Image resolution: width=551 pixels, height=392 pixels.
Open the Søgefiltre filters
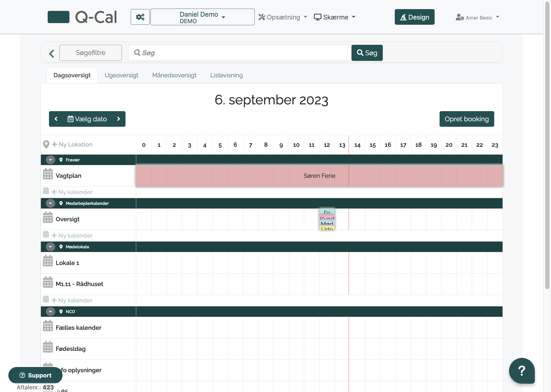pos(91,53)
